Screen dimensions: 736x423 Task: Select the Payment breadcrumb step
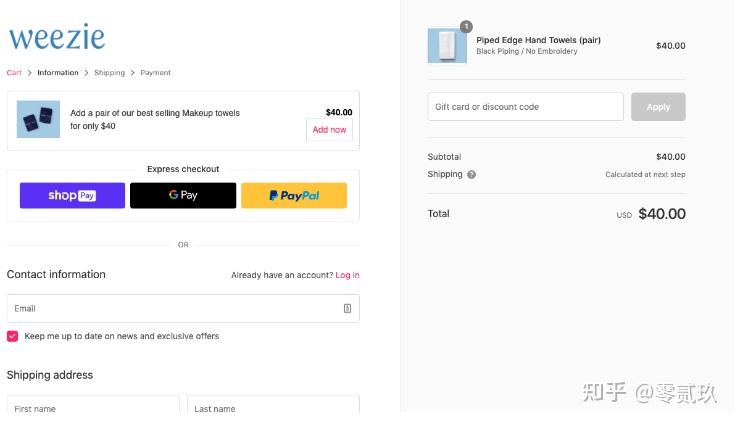pos(155,73)
